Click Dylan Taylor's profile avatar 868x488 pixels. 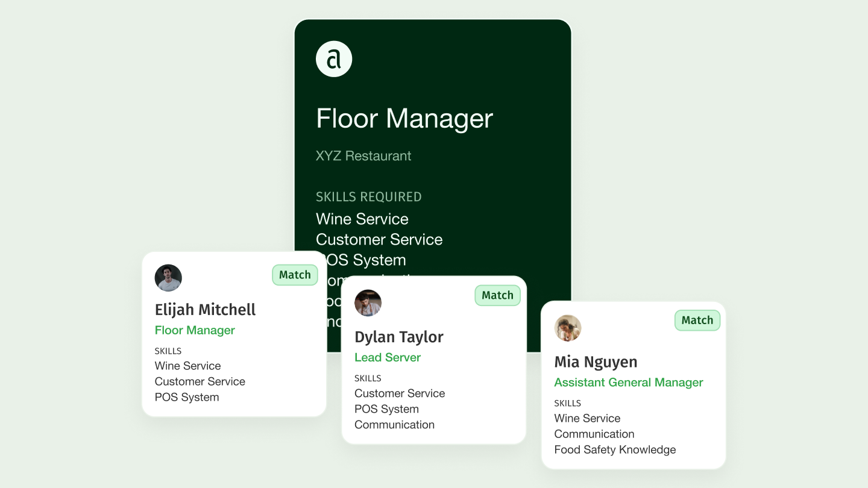pos(368,303)
